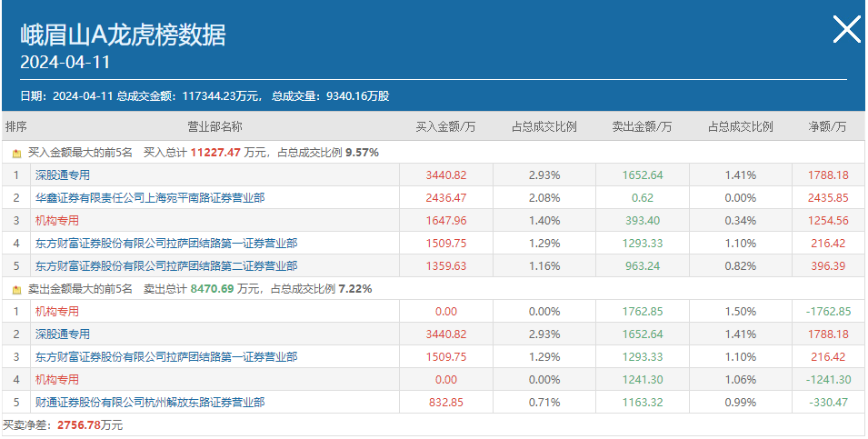Click the ratio 0.82% in 第二证券营业部 row
The image size is (868, 439).
pos(741,266)
